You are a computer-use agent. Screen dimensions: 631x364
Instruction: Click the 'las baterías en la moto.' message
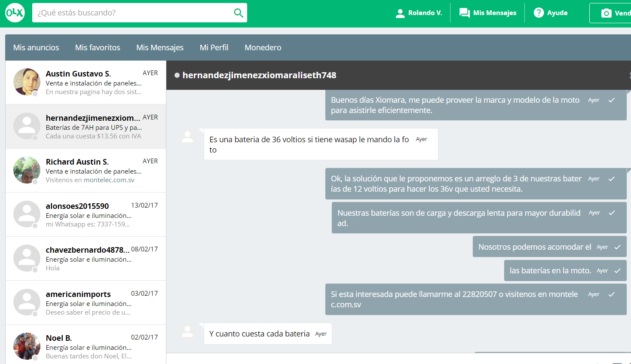565,271
